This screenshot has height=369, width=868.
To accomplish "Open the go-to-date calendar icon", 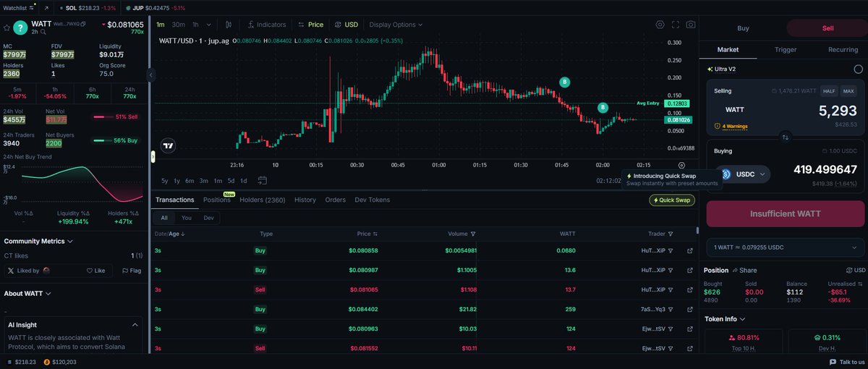I will pyautogui.click(x=262, y=180).
